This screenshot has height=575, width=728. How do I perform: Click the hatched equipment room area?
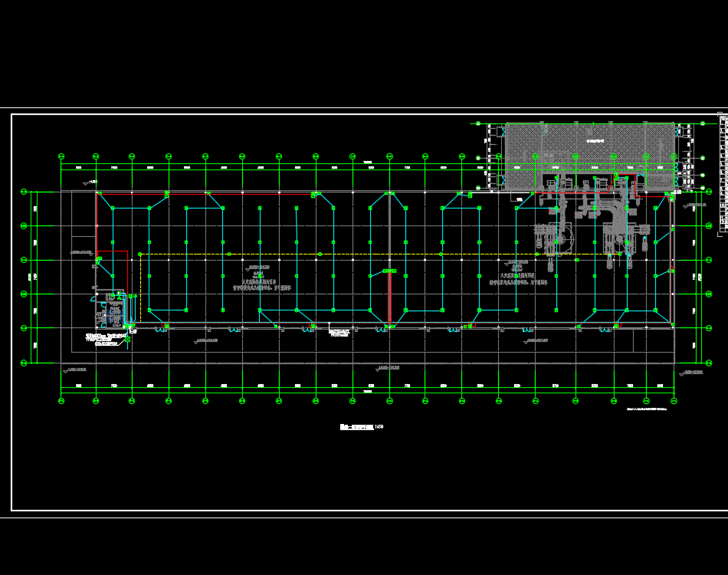[x=589, y=156]
